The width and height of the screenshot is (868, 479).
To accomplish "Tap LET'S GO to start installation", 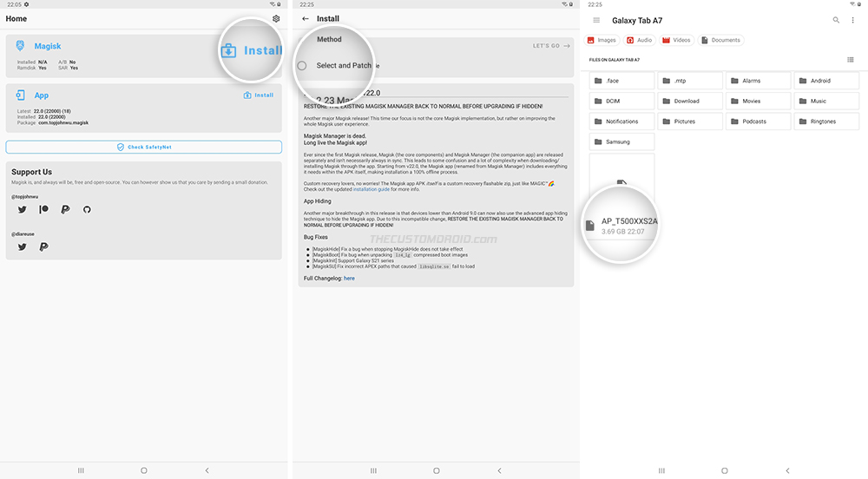I will [551, 46].
